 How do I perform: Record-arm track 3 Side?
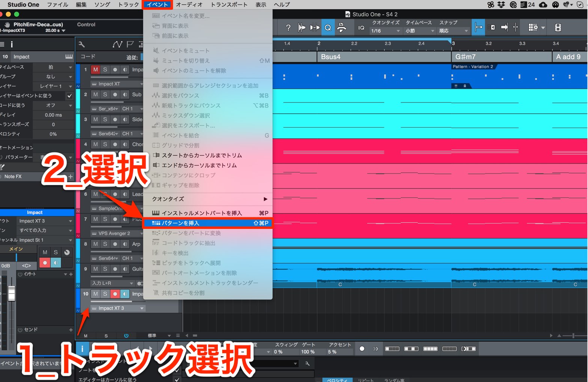[x=115, y=119]
